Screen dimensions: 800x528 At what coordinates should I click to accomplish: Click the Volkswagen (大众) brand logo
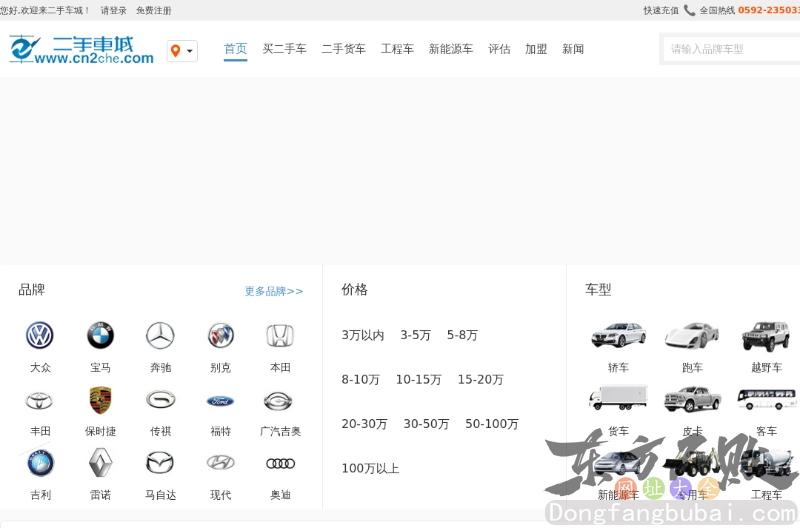40,336
